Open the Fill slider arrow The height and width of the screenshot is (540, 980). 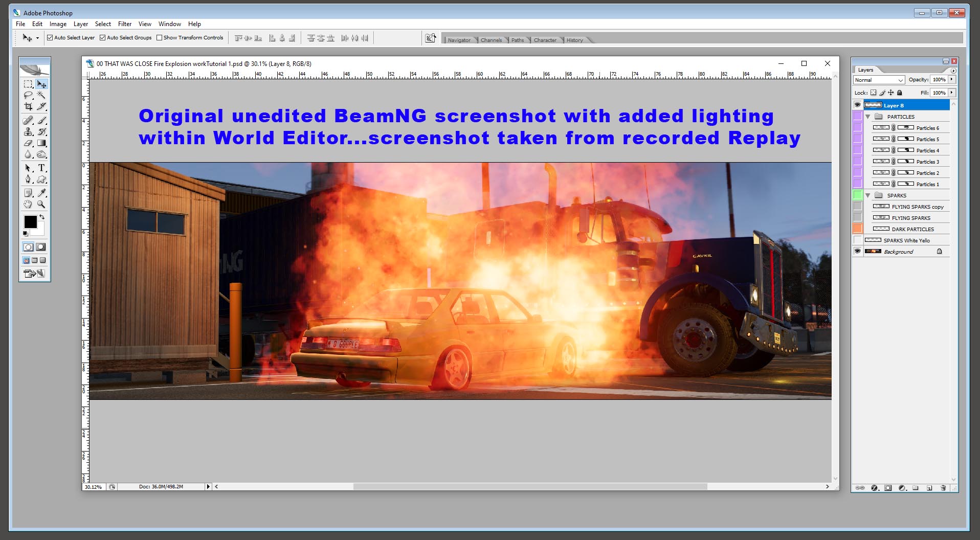951,93
